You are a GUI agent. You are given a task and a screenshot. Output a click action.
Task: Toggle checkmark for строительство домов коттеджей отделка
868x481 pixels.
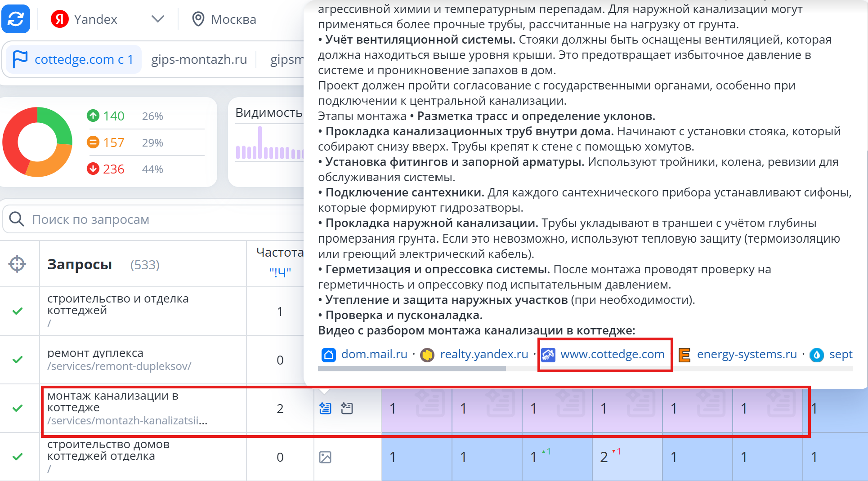18,457
